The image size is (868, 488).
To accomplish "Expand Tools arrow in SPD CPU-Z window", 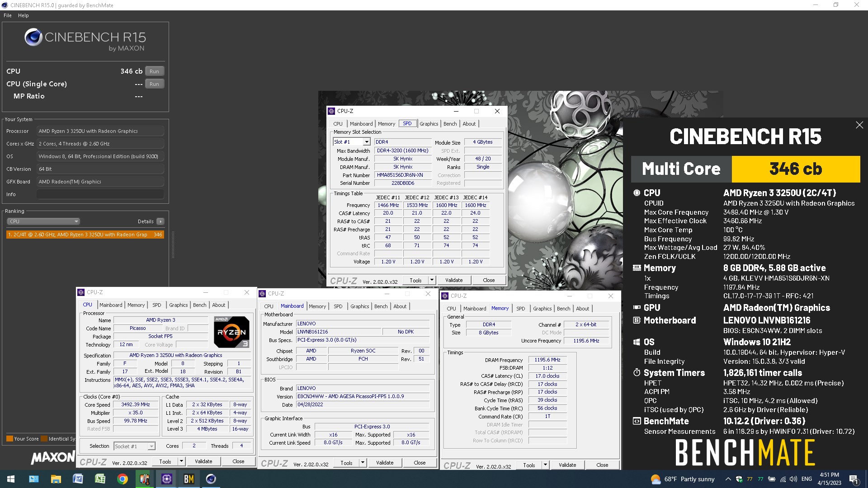I will coord(432,280).
